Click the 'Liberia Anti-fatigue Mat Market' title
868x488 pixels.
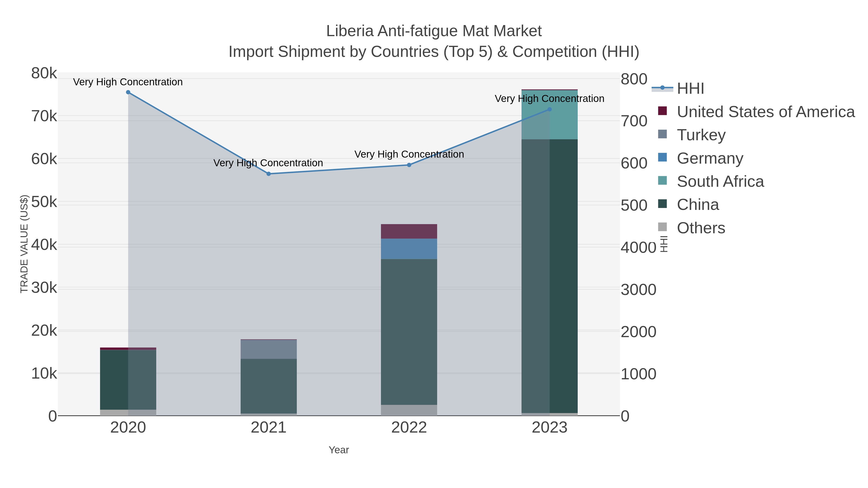tap(434, 31)
